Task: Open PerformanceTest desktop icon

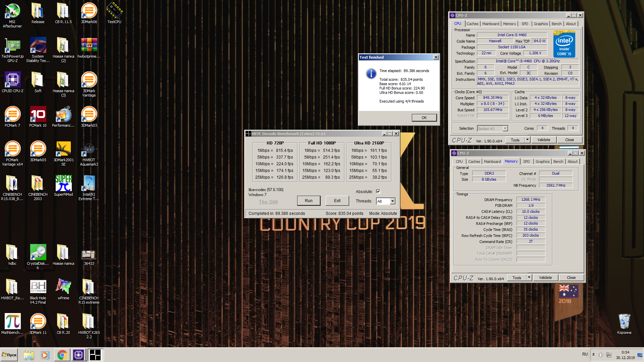Action: tap(63, 117)
